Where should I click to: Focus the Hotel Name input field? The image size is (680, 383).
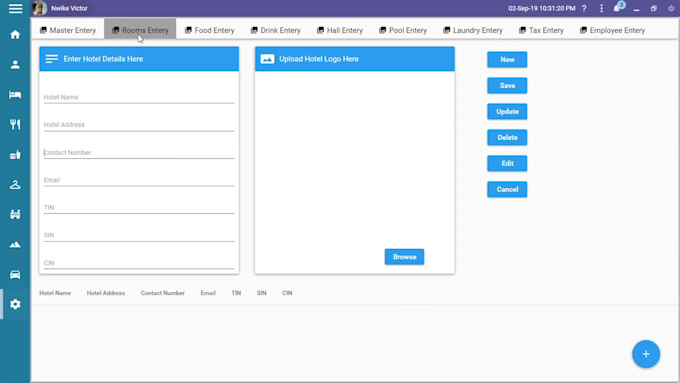tap(139, 97)
